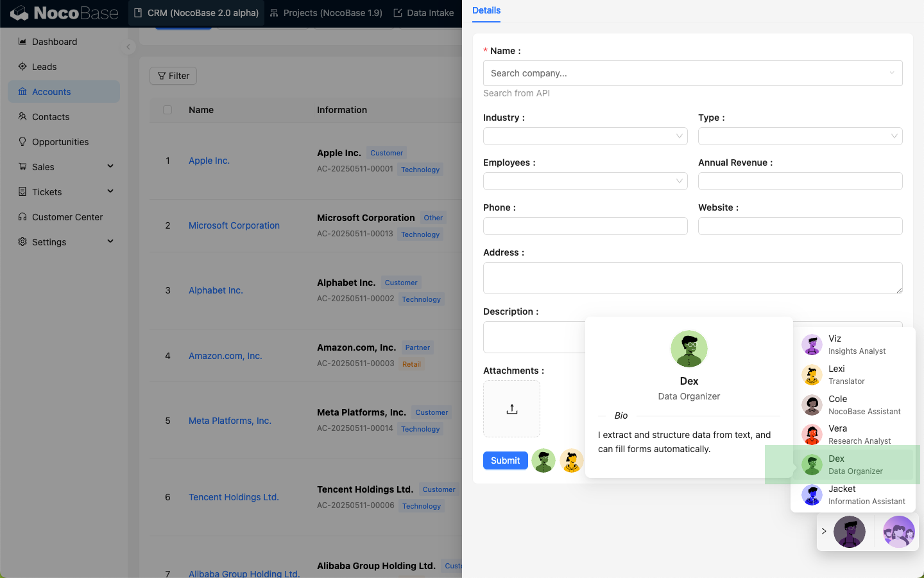Open the Industry dropdown

pos(585,136)
